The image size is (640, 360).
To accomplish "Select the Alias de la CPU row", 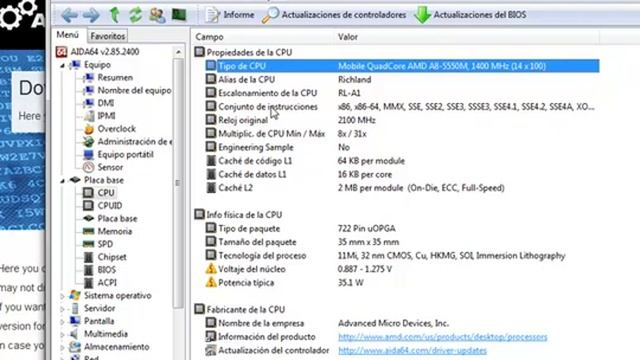I will coord(402,80).
